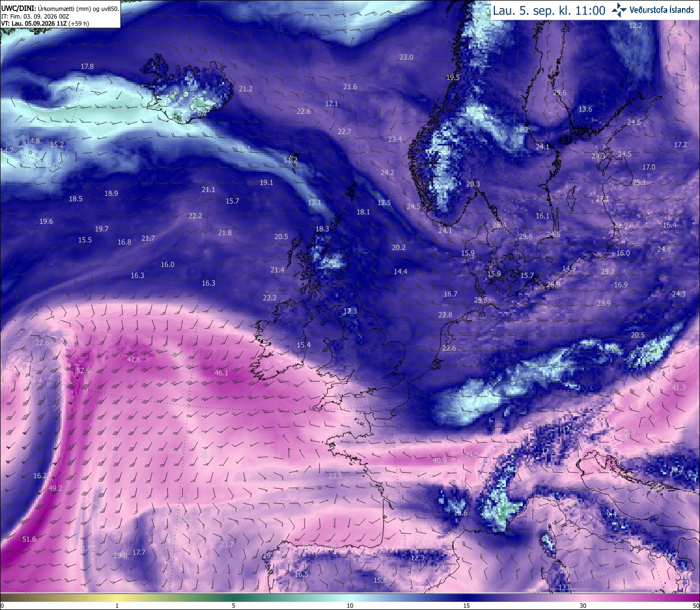
Task: Click the 10 mm mark on color scale
Action: [350, 606]
